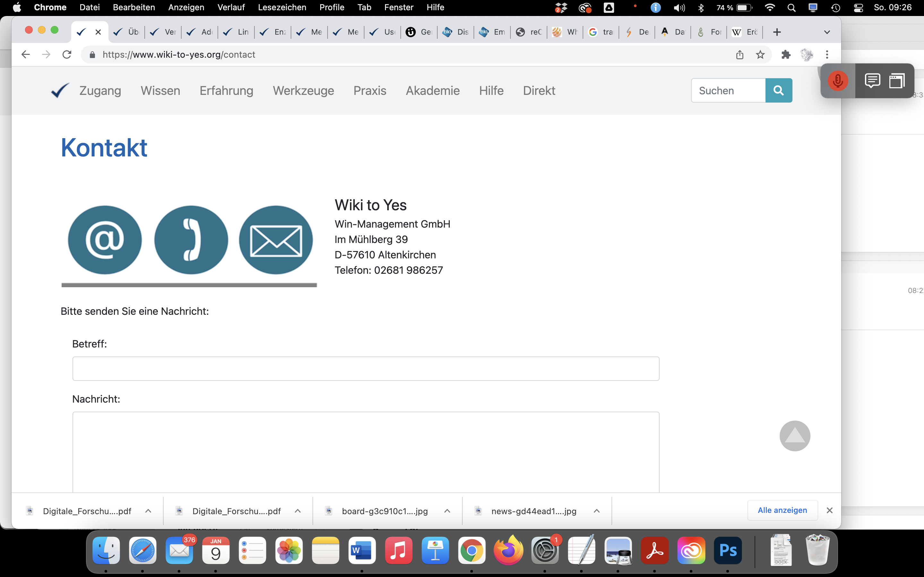Image resolution: width=924 pixels, height=577 pixels.
Task: Expand options for board-g3c910c1 jpg download
Action: coord(447,511)
